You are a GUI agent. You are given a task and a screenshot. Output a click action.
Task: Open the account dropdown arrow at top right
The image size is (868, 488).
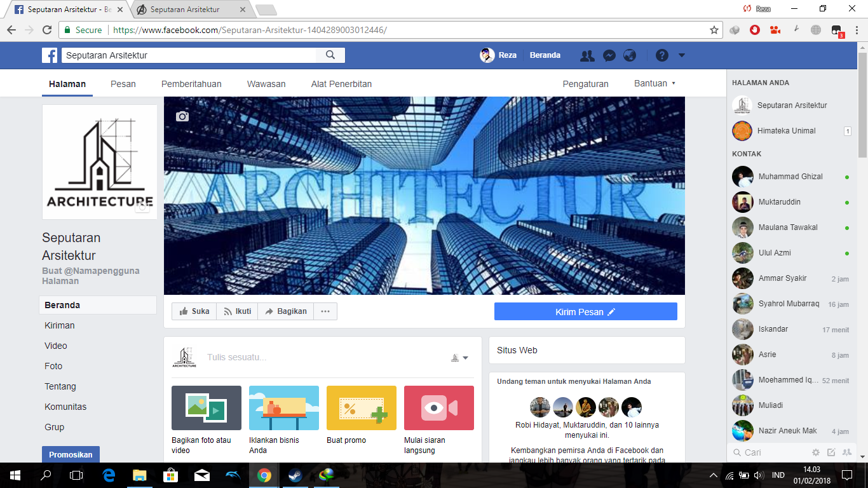point(681,55)
